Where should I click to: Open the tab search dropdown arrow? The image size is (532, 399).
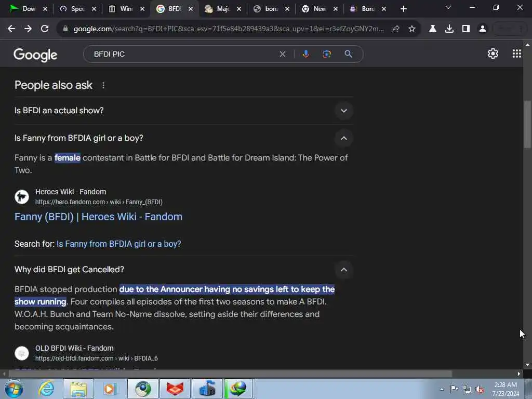(x=448, y=7)
